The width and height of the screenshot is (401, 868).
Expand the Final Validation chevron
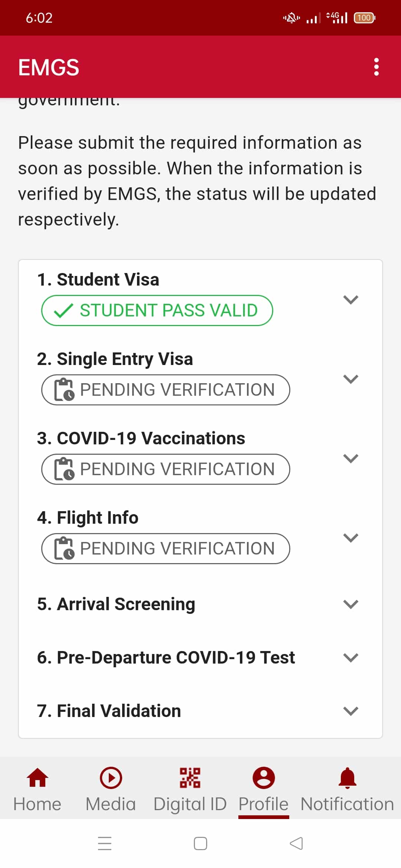click(x=351, y=711)
